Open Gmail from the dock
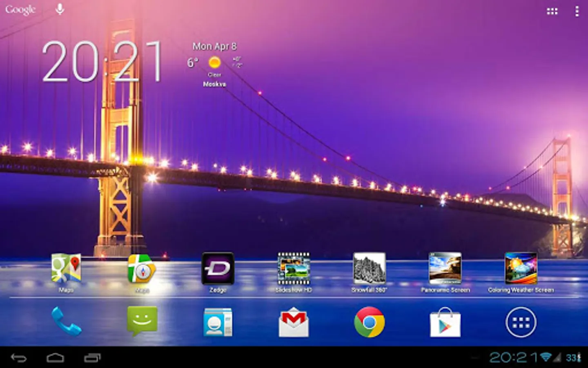The height and width of the screenshot is (368, 588). (294, 323)
